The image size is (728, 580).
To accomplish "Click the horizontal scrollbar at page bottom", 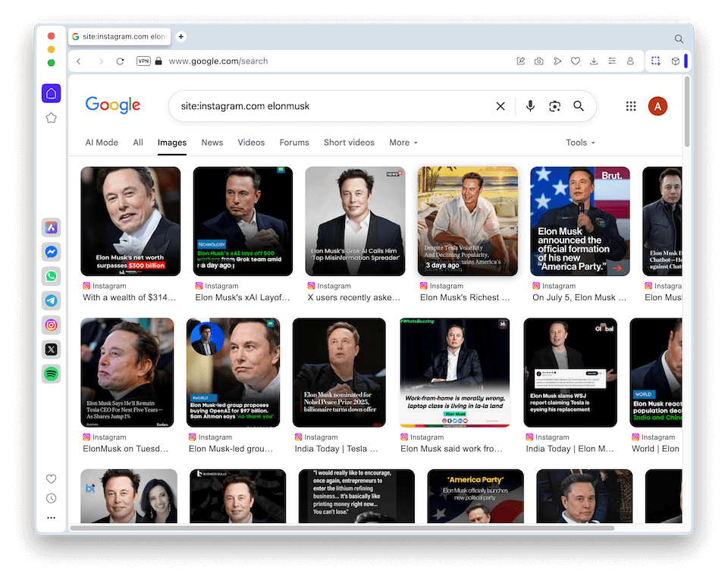I will click(341, 528).
